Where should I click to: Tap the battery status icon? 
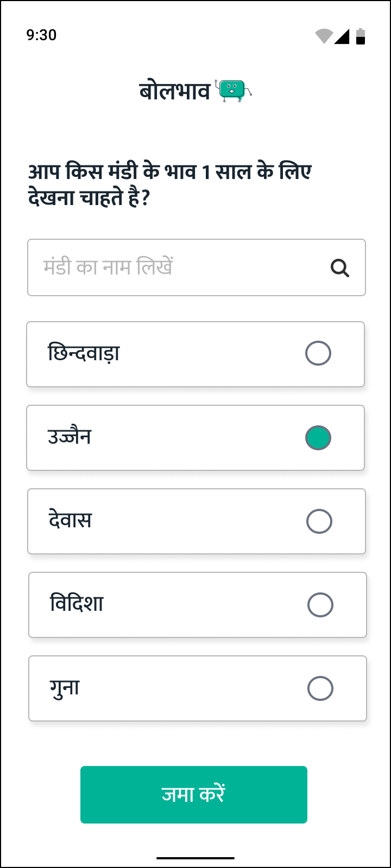361,36
